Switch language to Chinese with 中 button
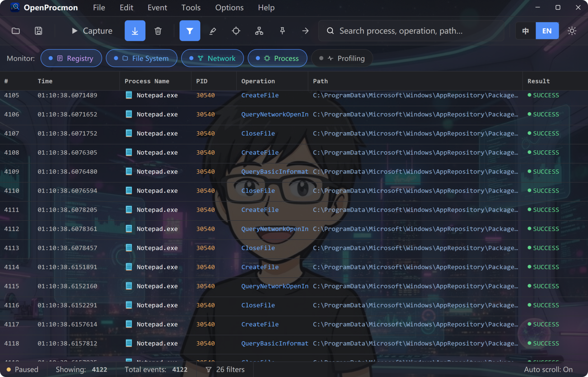 tap(526, 31)
